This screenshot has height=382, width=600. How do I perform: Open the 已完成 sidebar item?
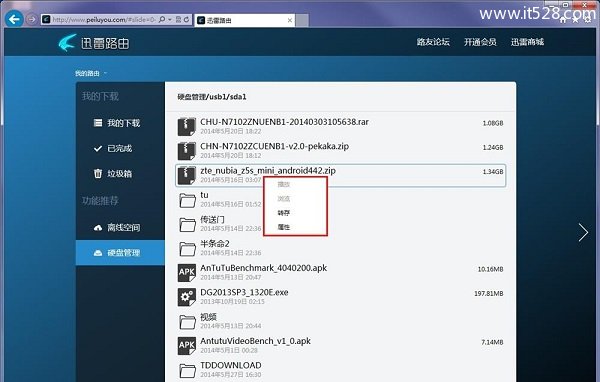[119, 149]
